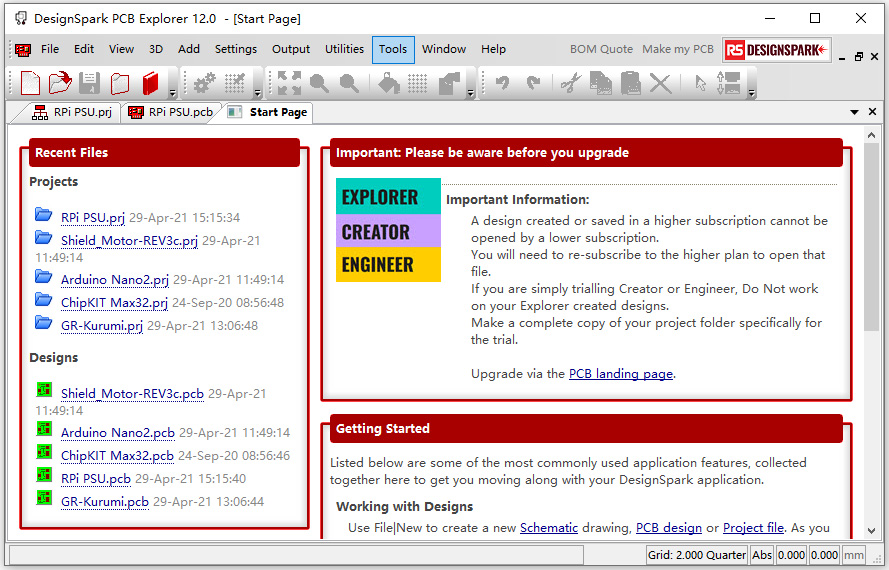Switch to the RPi PSU.pcb tab
The width and height of the screenshot is (889, 570).
[170, 112]
